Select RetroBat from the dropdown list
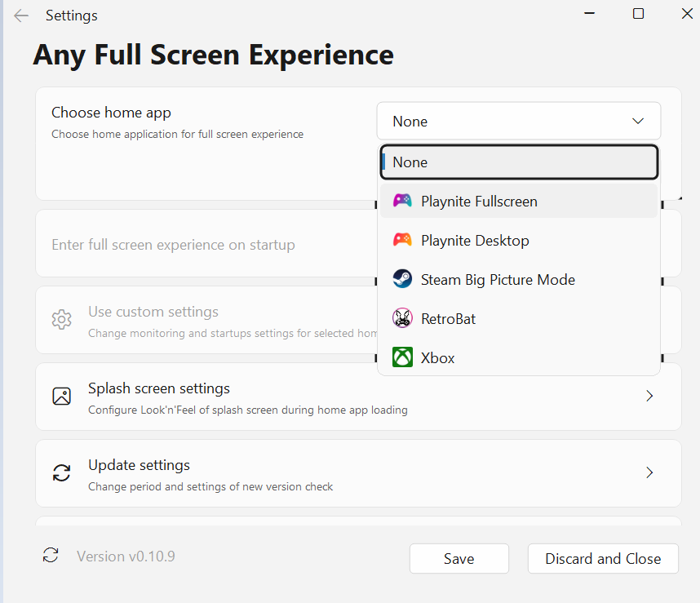This screenshot has width=700, height=603. (519, 319)
